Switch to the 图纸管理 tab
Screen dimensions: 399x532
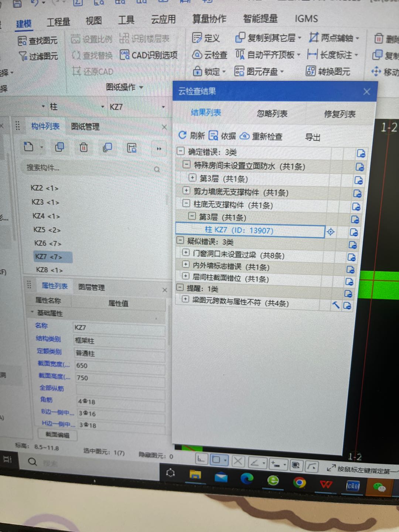pyautogui.click(x=85, y=127)
